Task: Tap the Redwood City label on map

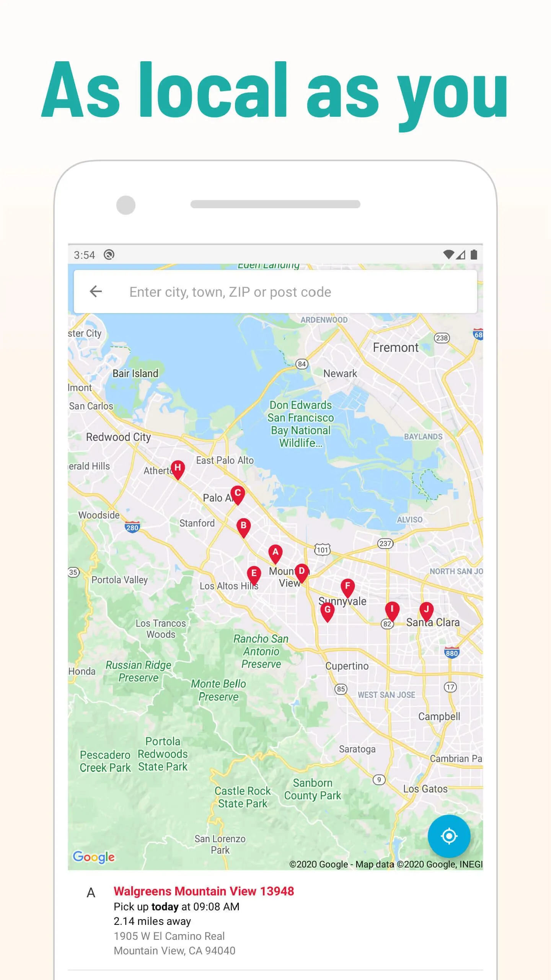Action: pyautogui.click(x=118, y=437)
